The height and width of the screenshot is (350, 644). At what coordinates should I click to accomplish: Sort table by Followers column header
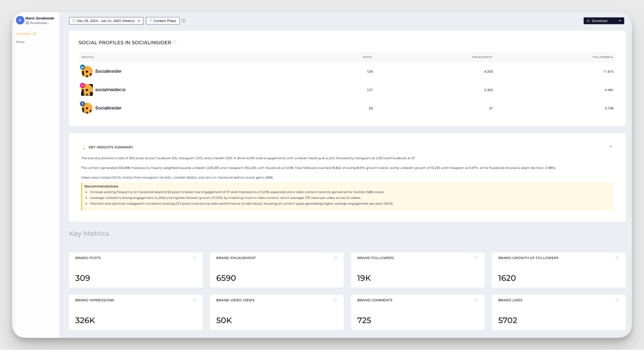click(602, 57)
